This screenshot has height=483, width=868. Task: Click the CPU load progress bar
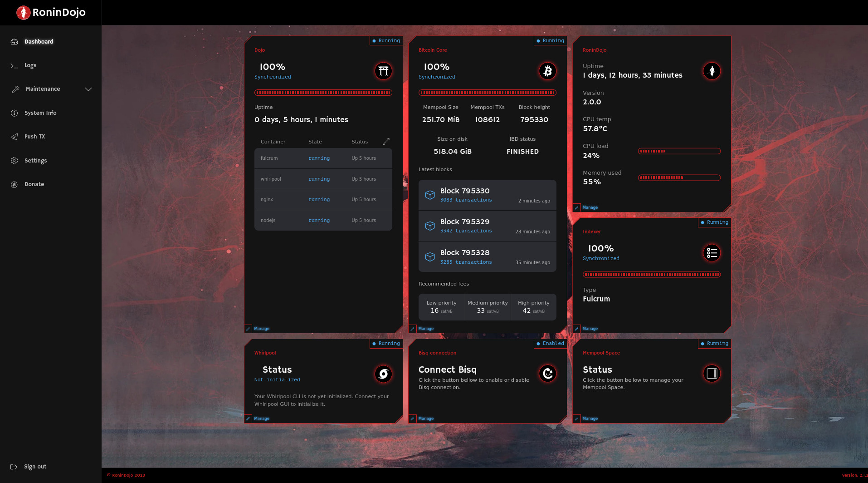679,151
